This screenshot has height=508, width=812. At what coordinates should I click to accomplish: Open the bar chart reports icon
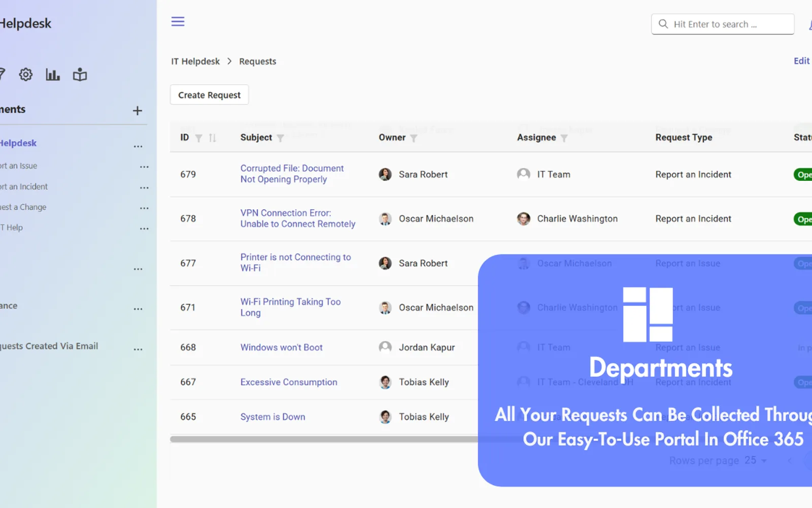(x=53, y=75)
